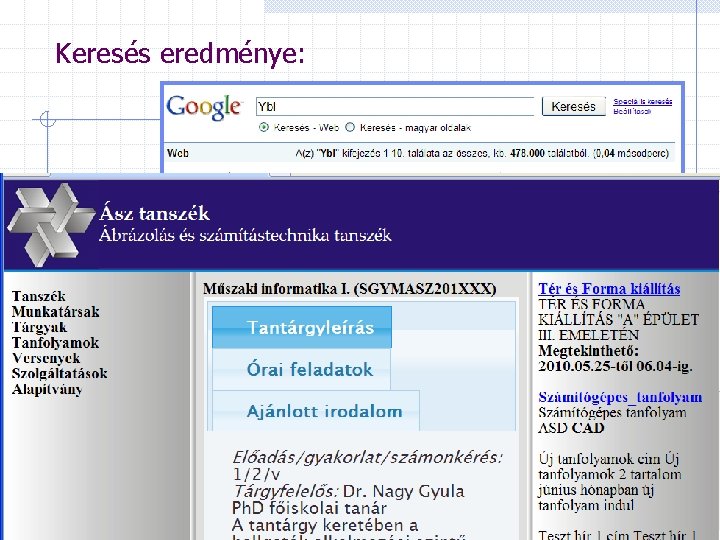The height and width of the screenshot is (540, 720).
Task: Open Tanszék in the left menu
Action: [x=39, y=296]
